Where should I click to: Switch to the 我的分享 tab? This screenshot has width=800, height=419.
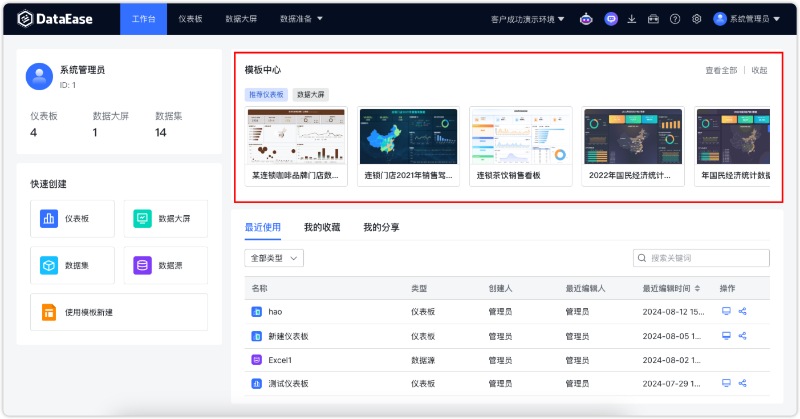click(381, 227)
